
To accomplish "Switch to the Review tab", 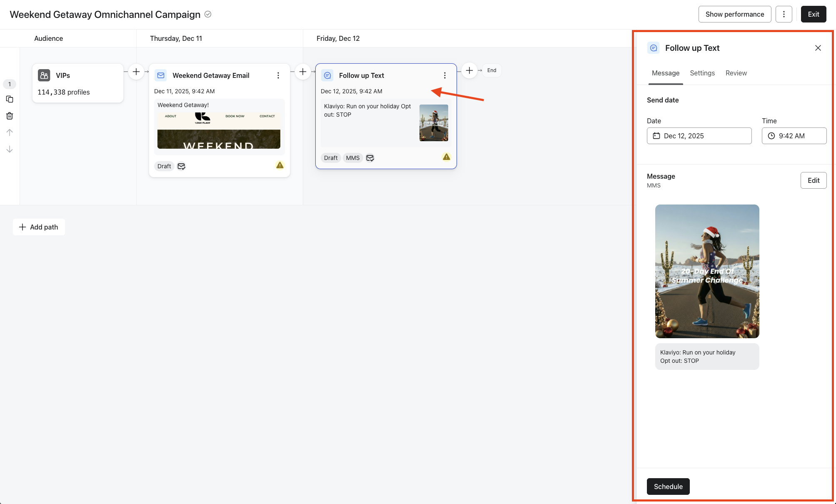I will tap(736, 73).
